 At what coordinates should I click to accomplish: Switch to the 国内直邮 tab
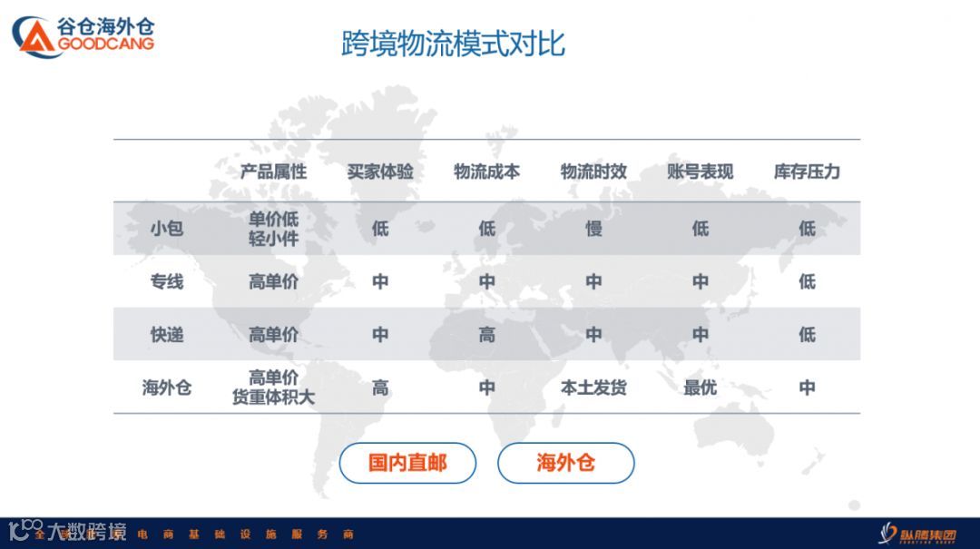click(x=407, y=463)
